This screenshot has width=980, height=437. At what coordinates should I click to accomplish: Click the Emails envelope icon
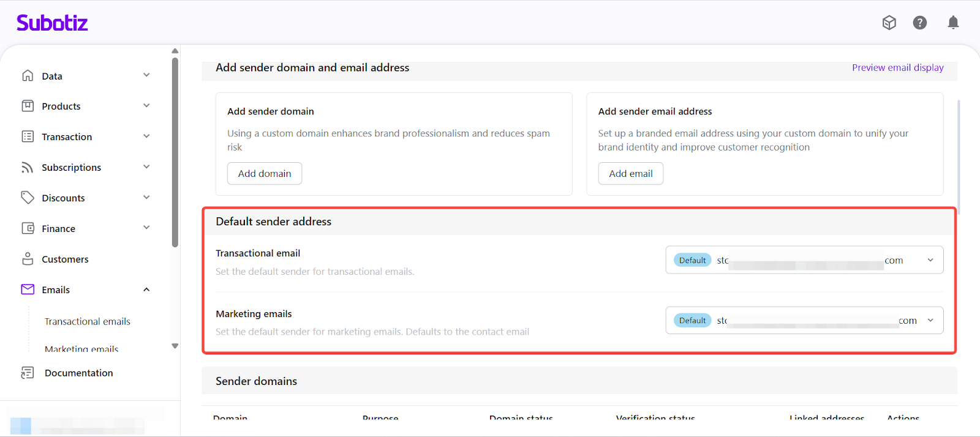point(28,289)
